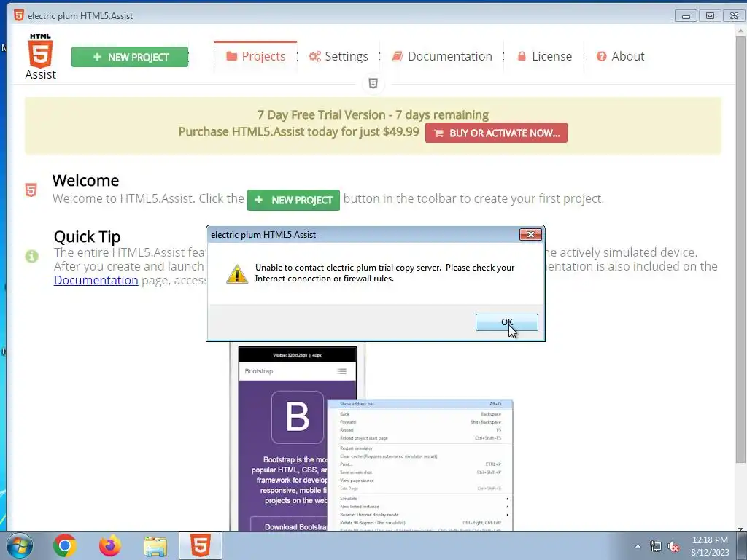Click the error message text in dialog
The width and height of the screenshot is (747, 560).
pyautogui.click(x=384, y=273)
